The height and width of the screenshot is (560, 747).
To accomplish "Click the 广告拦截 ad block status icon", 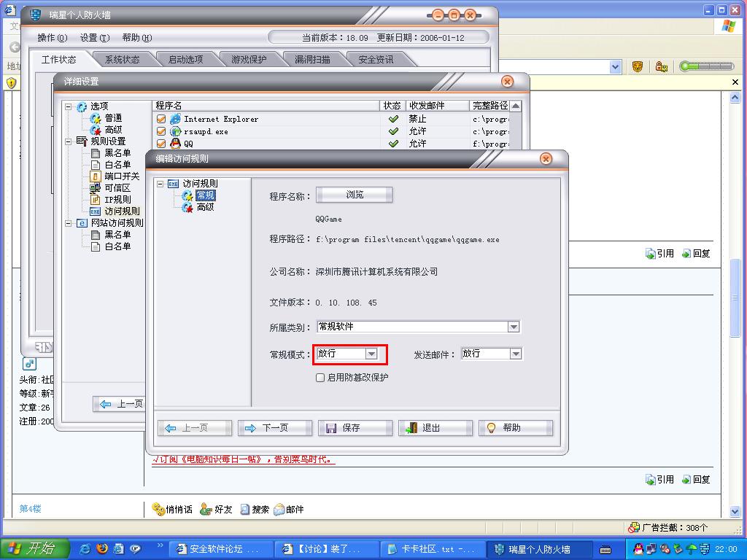I will pos(634,528).
